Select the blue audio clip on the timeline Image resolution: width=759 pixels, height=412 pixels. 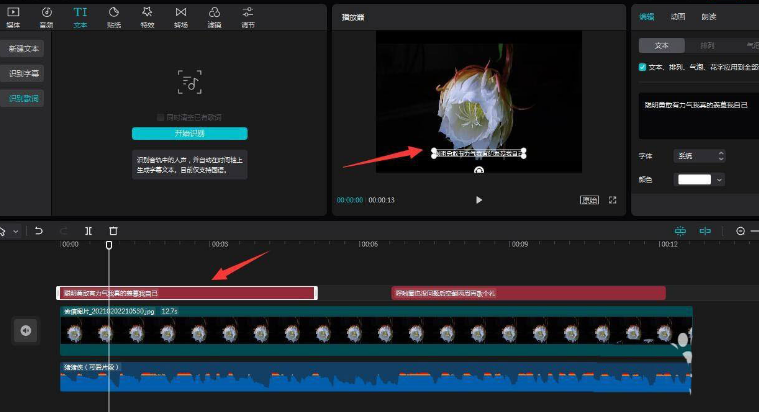pyautogui.click(x=376, y=377)
